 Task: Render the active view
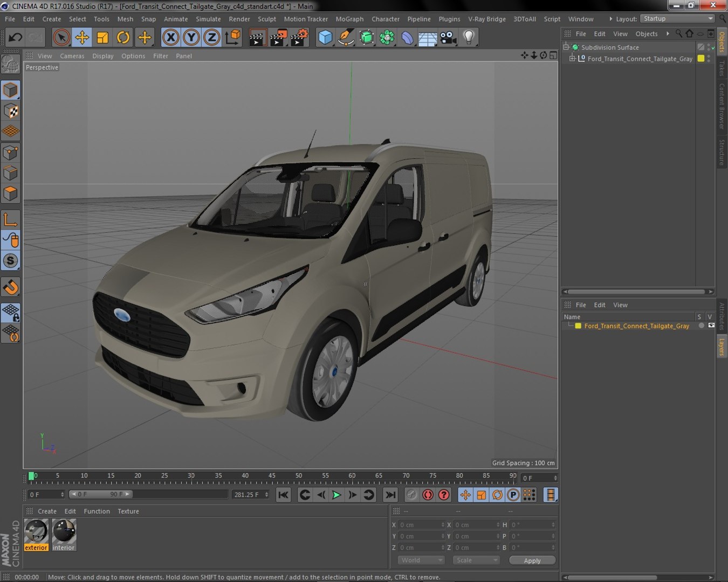258,37
